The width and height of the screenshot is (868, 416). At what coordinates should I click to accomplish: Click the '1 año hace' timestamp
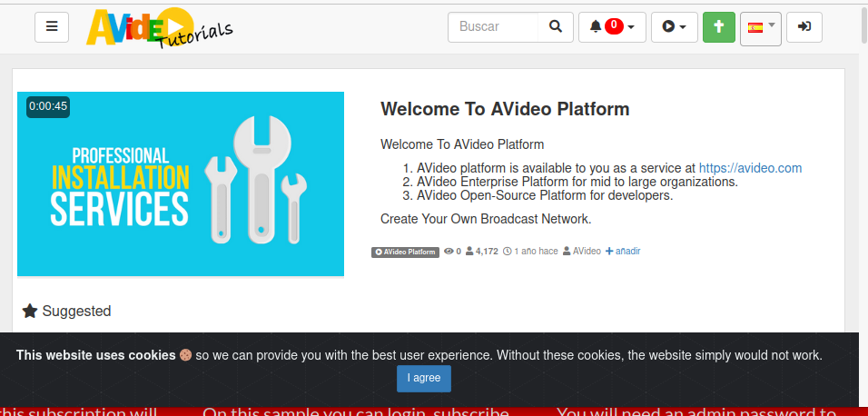(x=530, y=252)
